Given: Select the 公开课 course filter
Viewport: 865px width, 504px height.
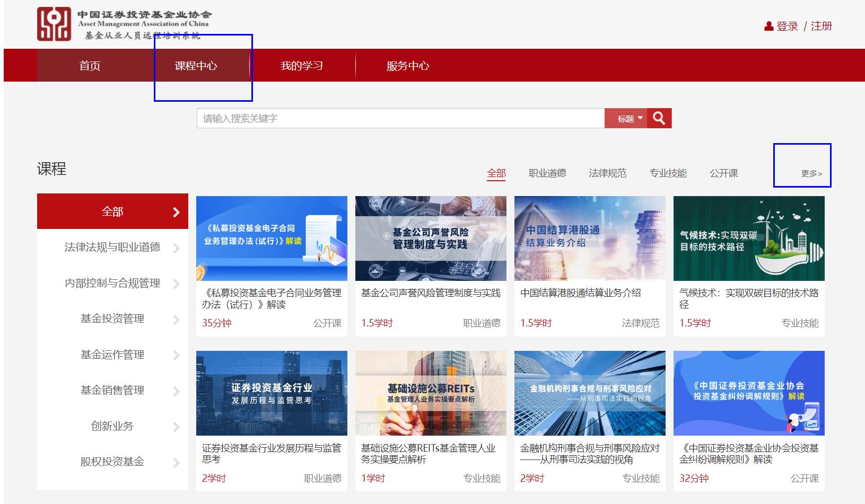Looking at the screenshot, I should click(724, 173).
